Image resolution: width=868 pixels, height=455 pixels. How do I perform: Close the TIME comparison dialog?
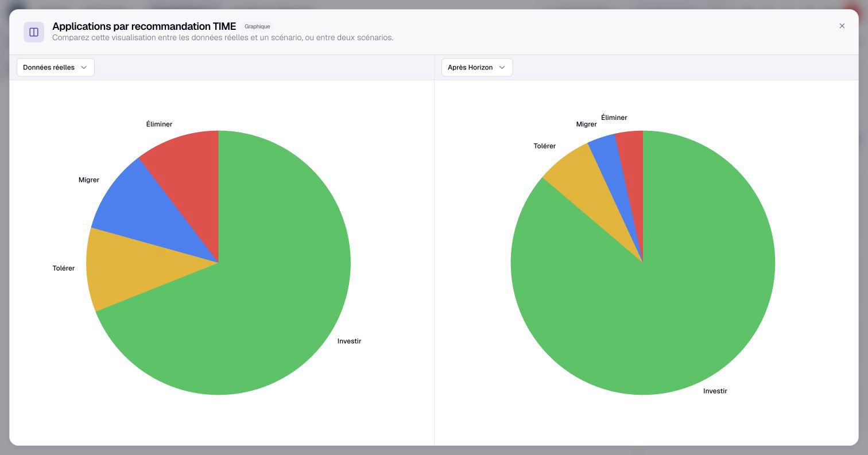[842, 26]
